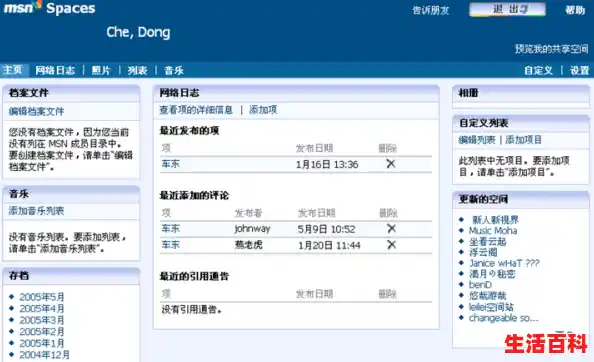Open the 2005年2月 archive
The height and width of the screenshot is (362, 594).
[42, 332]
